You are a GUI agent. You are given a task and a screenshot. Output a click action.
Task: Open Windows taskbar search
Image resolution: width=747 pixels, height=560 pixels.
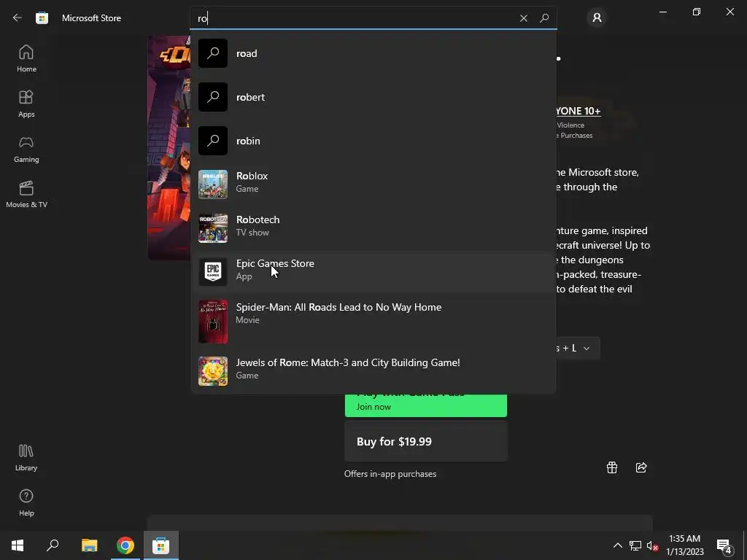[53, 545]
